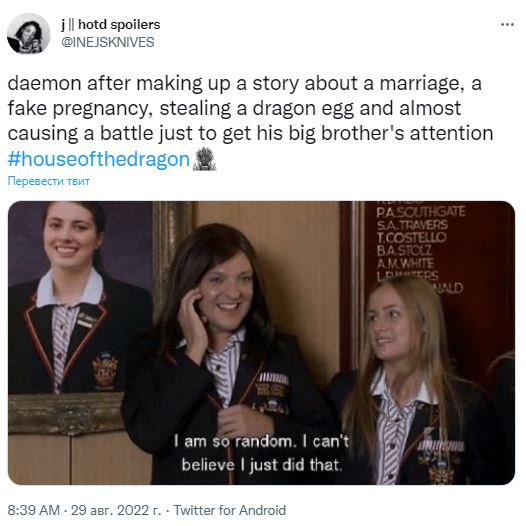The height and width of the screenshot is (526, 526).
Task: Click the Iron Throne emoji after the hashtag
Action: [x=204, y=159]
